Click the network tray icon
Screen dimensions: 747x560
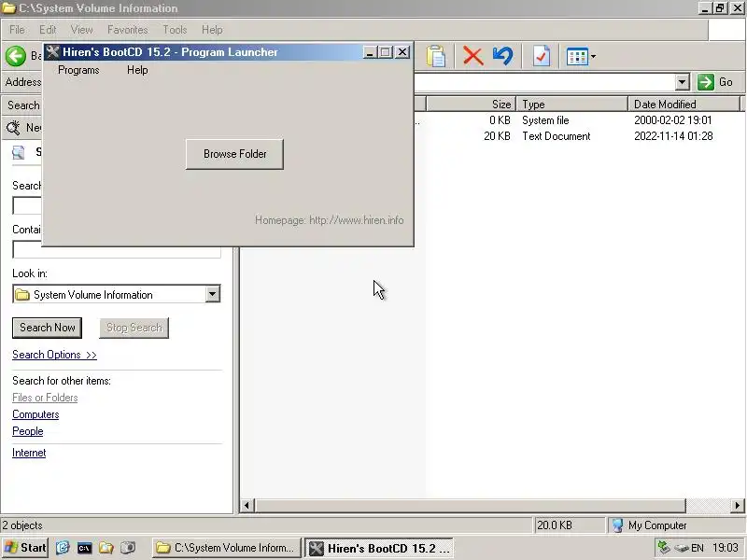tap(663, 547)
